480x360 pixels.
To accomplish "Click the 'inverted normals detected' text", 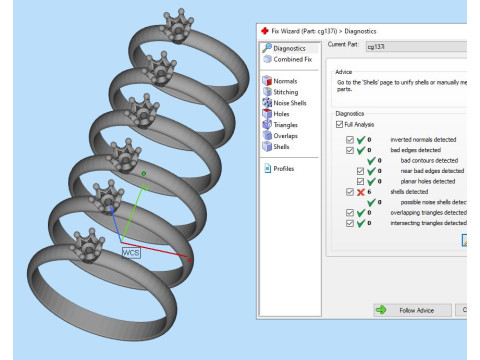I will click(x=423, y=140).
